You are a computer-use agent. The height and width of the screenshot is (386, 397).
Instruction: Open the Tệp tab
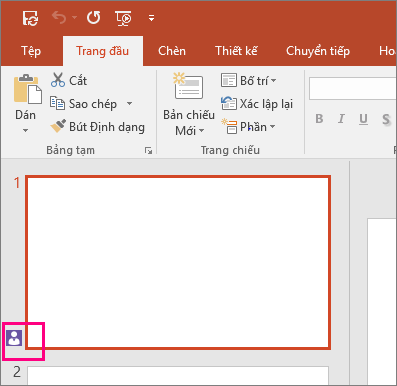click(31, 51)
